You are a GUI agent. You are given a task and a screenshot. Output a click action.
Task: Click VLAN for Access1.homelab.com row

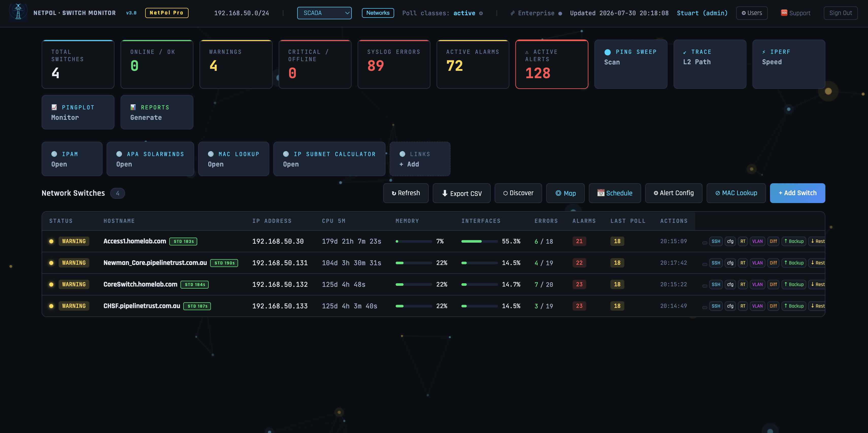pyautogui.click(x=757, y=241)
